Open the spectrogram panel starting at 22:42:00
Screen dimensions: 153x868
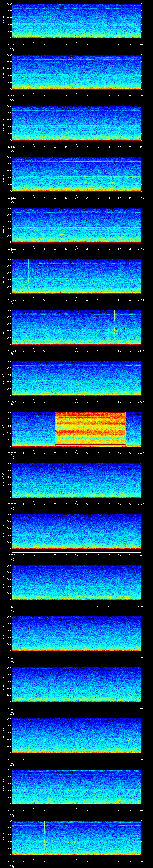point(76,685)
